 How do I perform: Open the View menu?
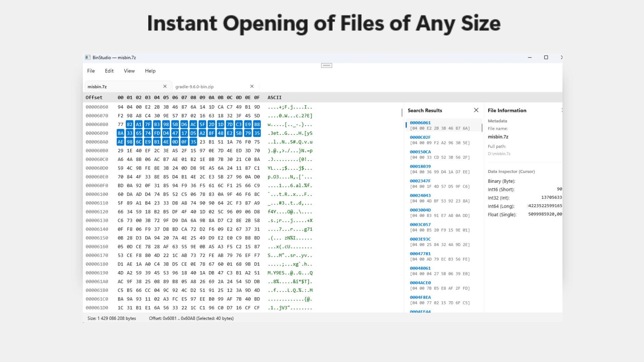click(129, 71)
